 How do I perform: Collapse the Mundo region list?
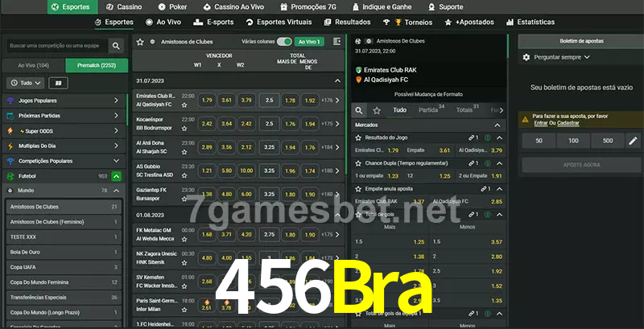tap(116, 191)
